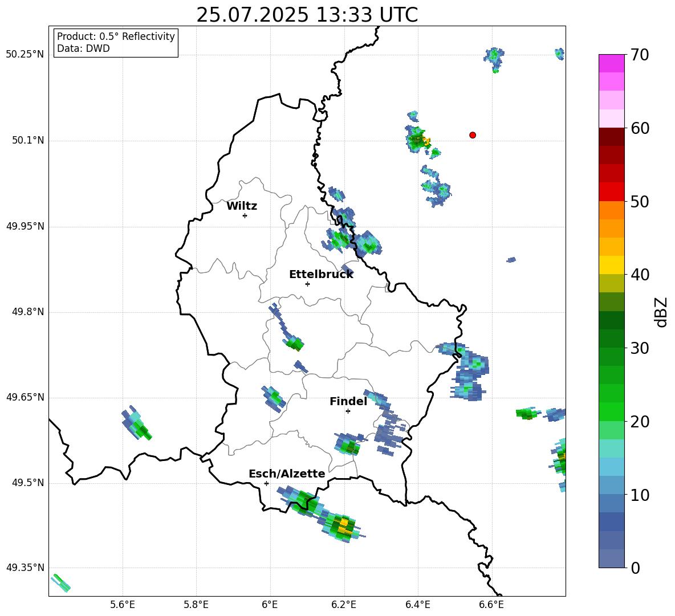The width and height of the screenshot is (675, 616).
Task: Click the colorbar value 40
Action: click(640, 275)
